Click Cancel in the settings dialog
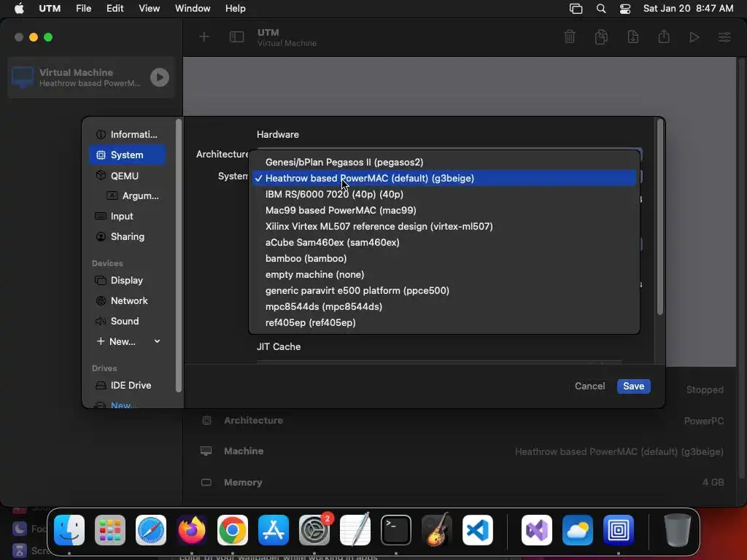Screen dimensions: 747x560 [589, 386]
